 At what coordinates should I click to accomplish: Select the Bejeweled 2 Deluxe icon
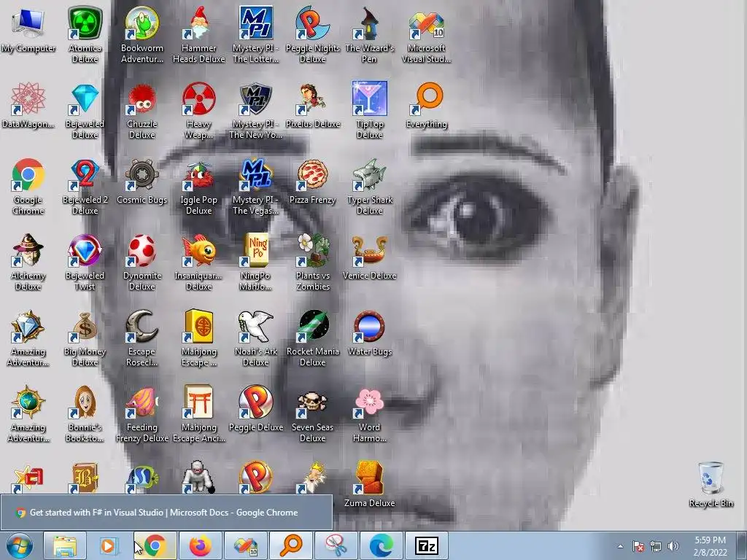(x=85, y=186)
